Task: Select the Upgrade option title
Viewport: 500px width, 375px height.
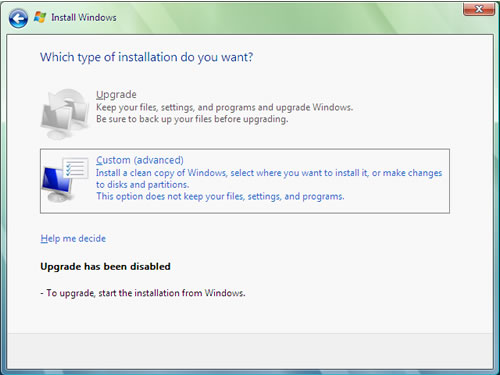Action: [116, 95]
